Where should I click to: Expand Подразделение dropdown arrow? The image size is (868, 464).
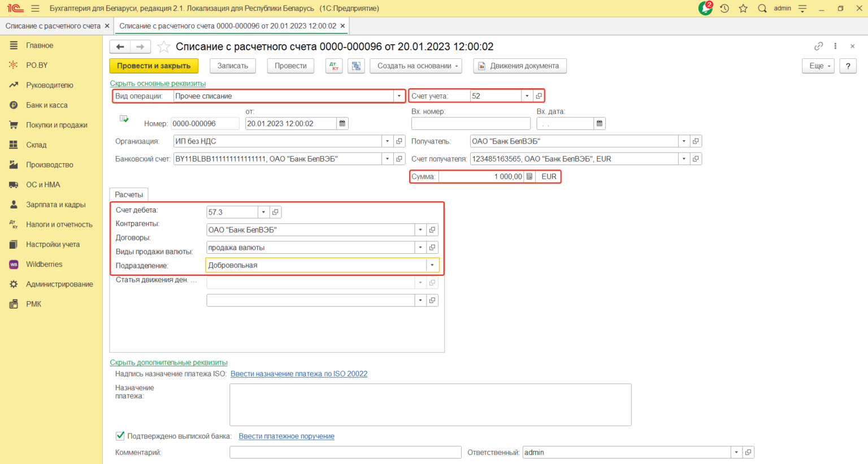click(x=432, y=265)
